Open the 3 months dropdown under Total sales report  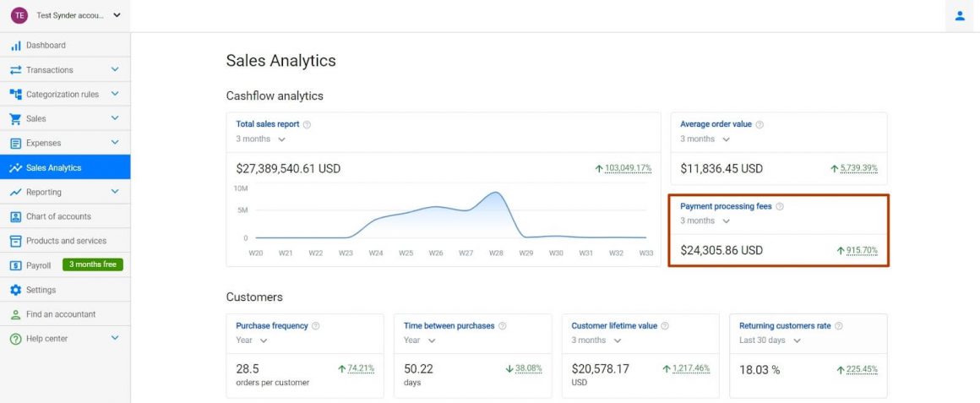(261, 139)
